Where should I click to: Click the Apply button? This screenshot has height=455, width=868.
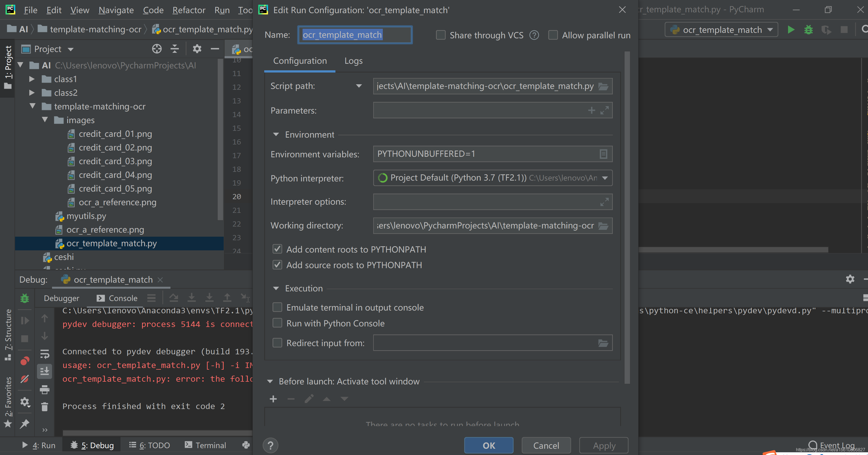(603, 445)
